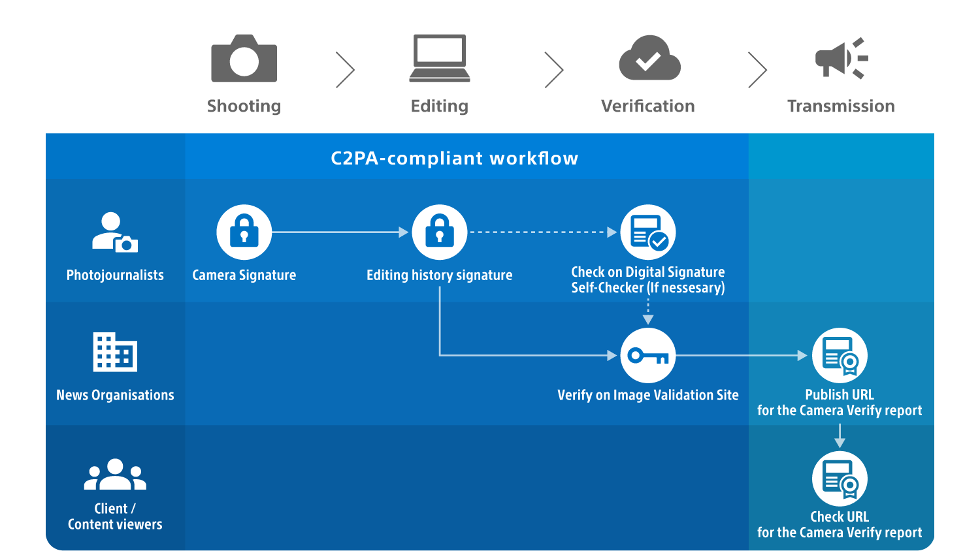Click the 'Client / Content viewers' label
980x551 pixels.
coord(115,516)
